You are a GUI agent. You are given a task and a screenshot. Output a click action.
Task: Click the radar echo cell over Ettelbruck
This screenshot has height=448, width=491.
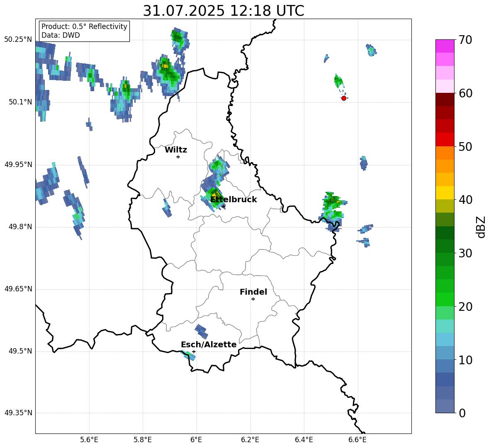tap(214, 196)
